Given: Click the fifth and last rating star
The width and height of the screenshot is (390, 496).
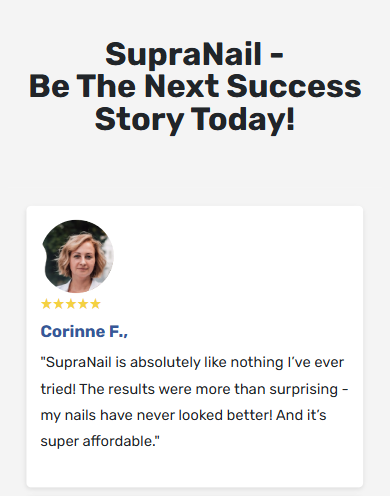Looking at the screenshot, I should pos(95,304).
